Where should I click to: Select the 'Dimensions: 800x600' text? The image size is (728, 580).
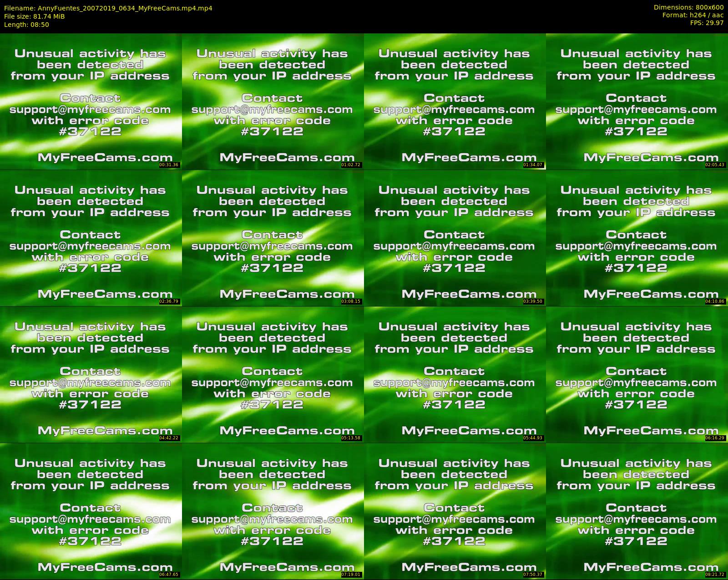[x=688, y=7]
